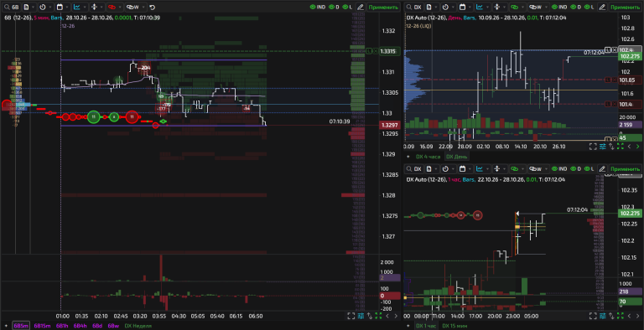Click vertical autoscale arrows below 6B chart
Viewport: 644px width, 330px height.
[370, 316]
